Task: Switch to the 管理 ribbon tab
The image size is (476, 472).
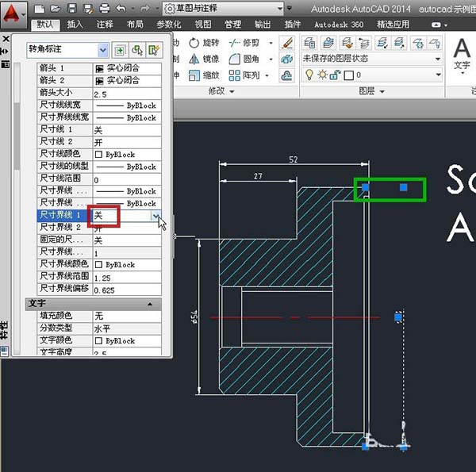Action: 232,25
